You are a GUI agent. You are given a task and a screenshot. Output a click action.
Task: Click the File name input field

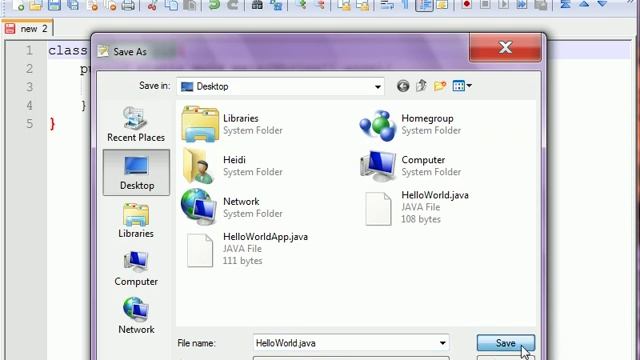(x=351, y=343)
